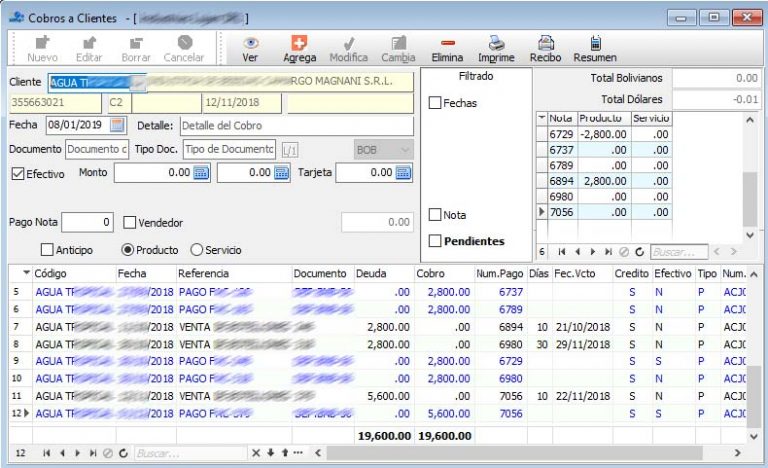The height and width of the screenshot is (468, 768).
Task: Click the Detalle del Cobro field
Action: click(297, 126)
